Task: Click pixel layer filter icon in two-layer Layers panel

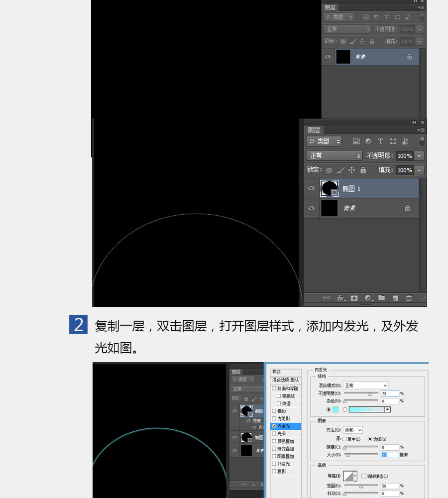Action: (x=356, y=141)
